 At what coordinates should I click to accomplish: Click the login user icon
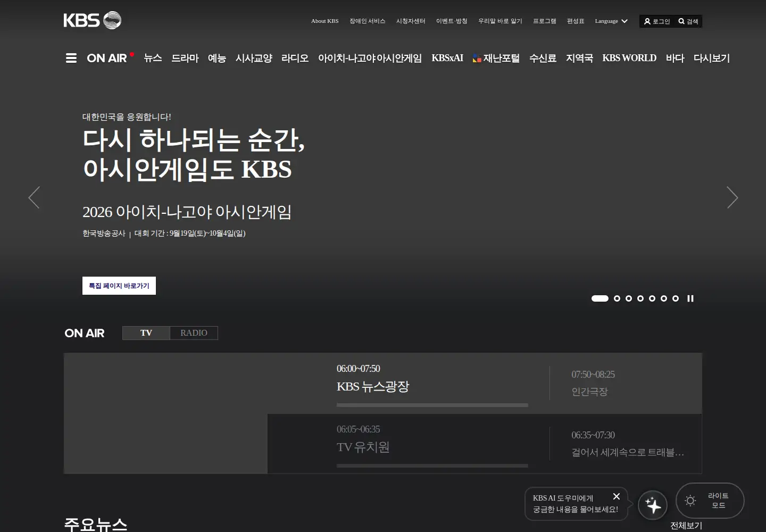[x=647, y=21]
